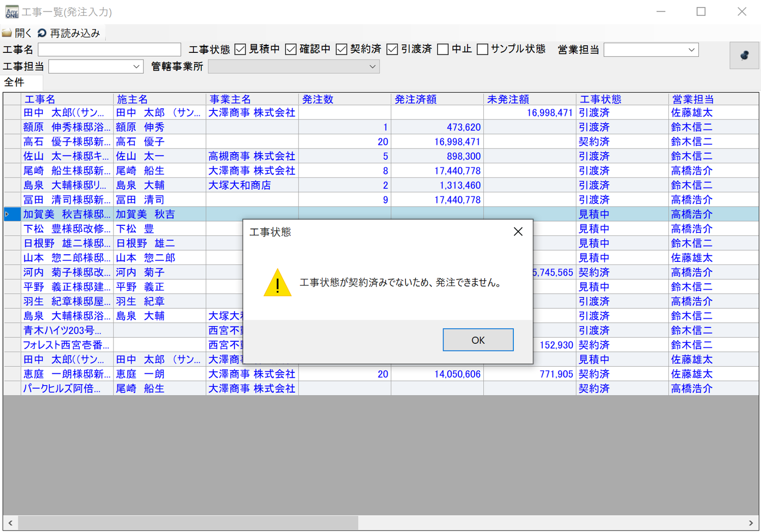761x532 pixels.
Task: Open the 営業担当 dropdown
Action: [691, 50]
